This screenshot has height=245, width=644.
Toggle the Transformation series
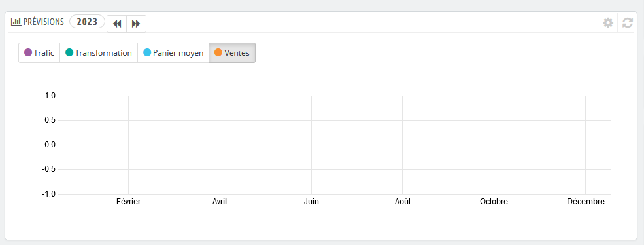pyautogui.click(x=99, y=52)
